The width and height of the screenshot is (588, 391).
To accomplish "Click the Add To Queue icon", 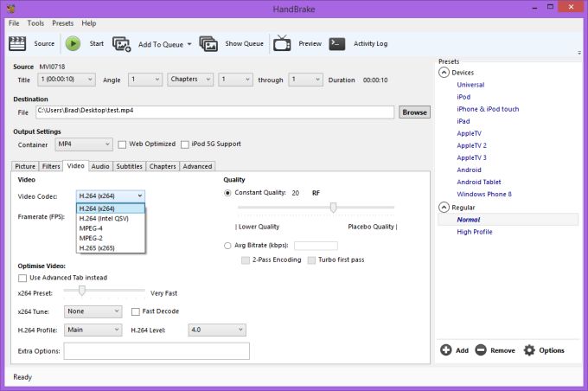I will click(x=122, y=43).
